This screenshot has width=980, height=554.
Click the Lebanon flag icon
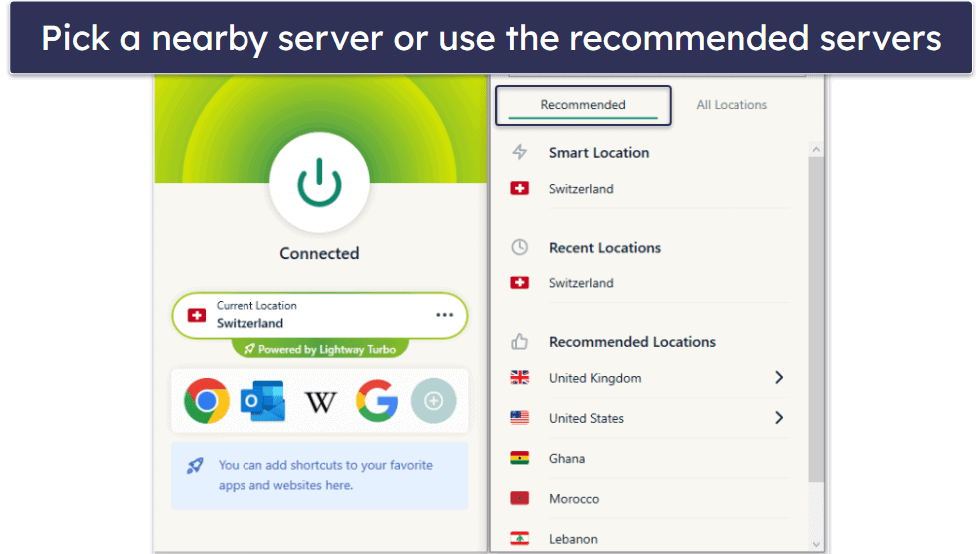519,538
